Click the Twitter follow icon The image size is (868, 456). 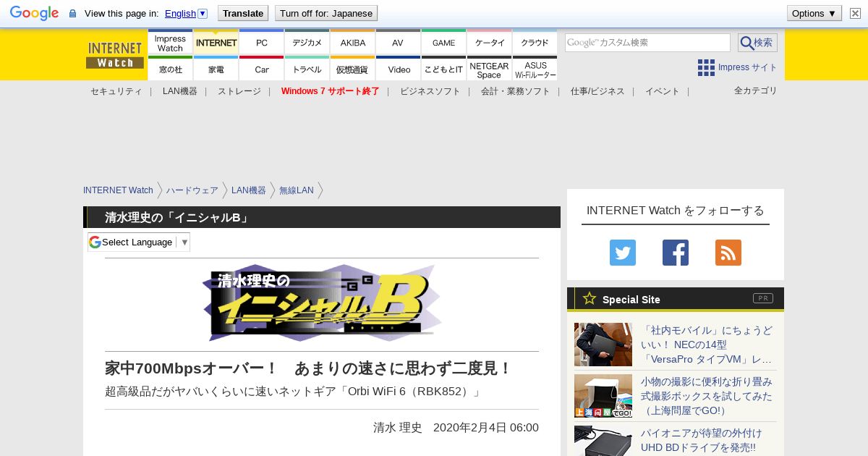coord(623,253)
